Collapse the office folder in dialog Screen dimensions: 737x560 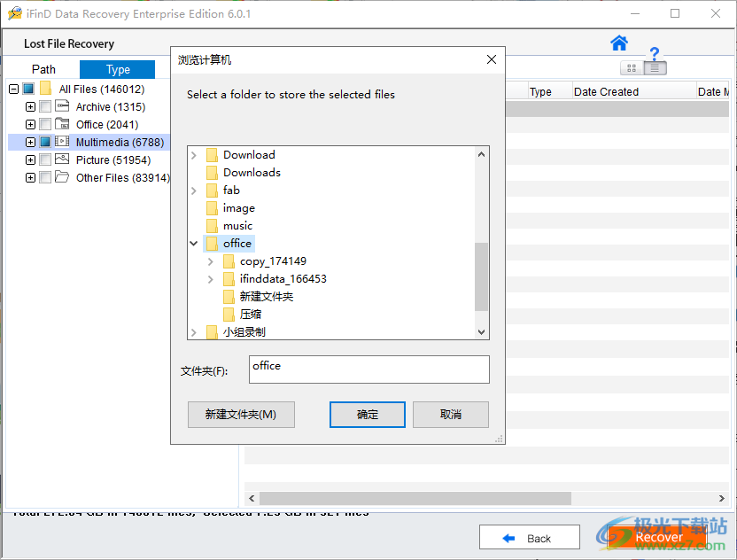194,243
